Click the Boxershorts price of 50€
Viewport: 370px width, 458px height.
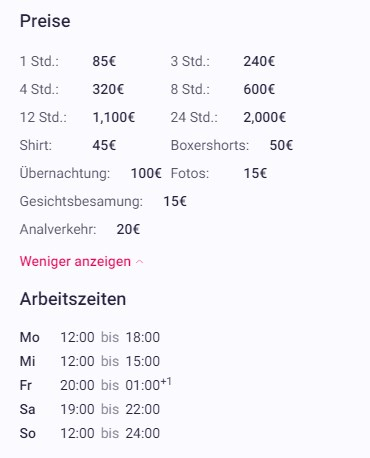pyautogui.click(x=281, y=145)
